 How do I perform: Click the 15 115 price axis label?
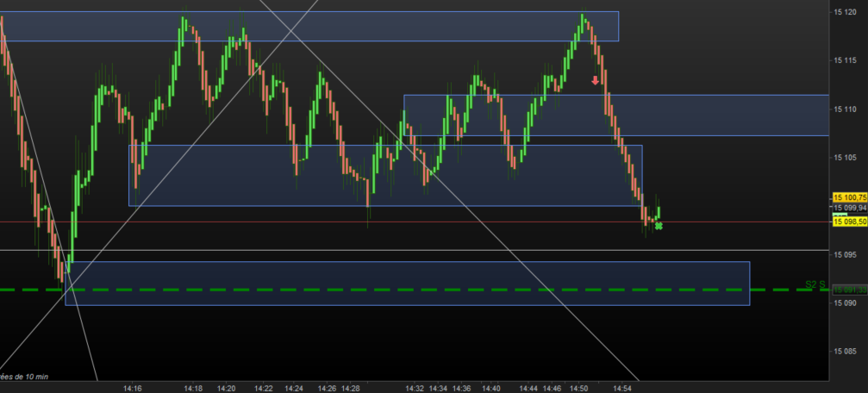(x=846, y=60)
